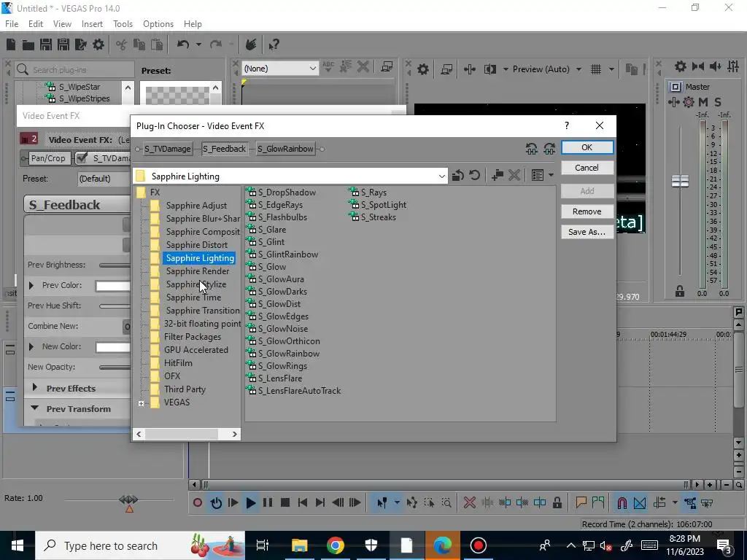Open the View menu
The width and height of the screenshot is (747, 560).
(62, 24)
